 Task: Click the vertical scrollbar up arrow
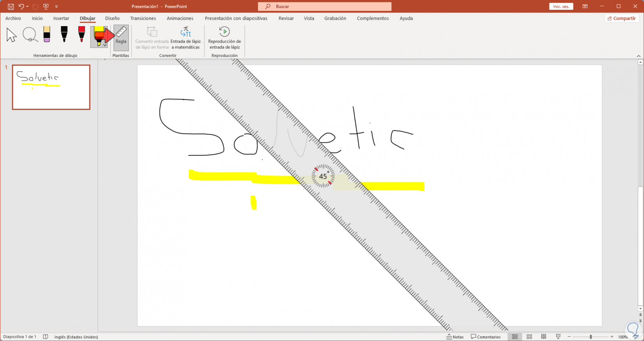pyautogui.click(x=640, y=62)
